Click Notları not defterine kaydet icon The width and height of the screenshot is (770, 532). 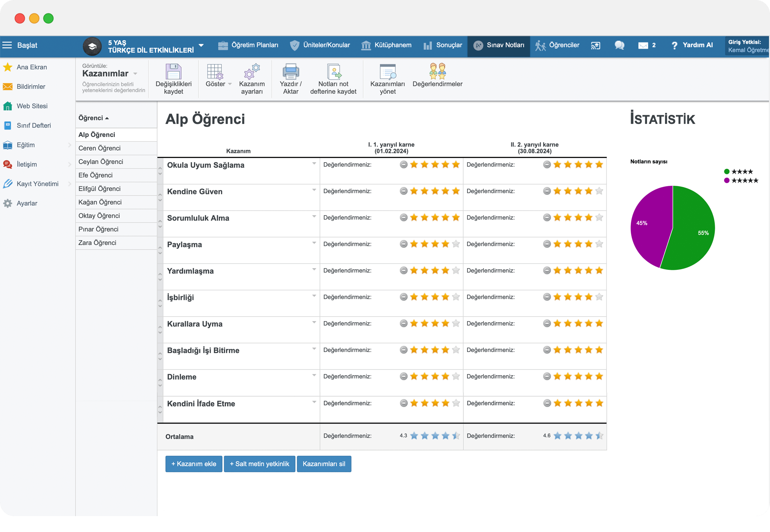pos(333,72)
